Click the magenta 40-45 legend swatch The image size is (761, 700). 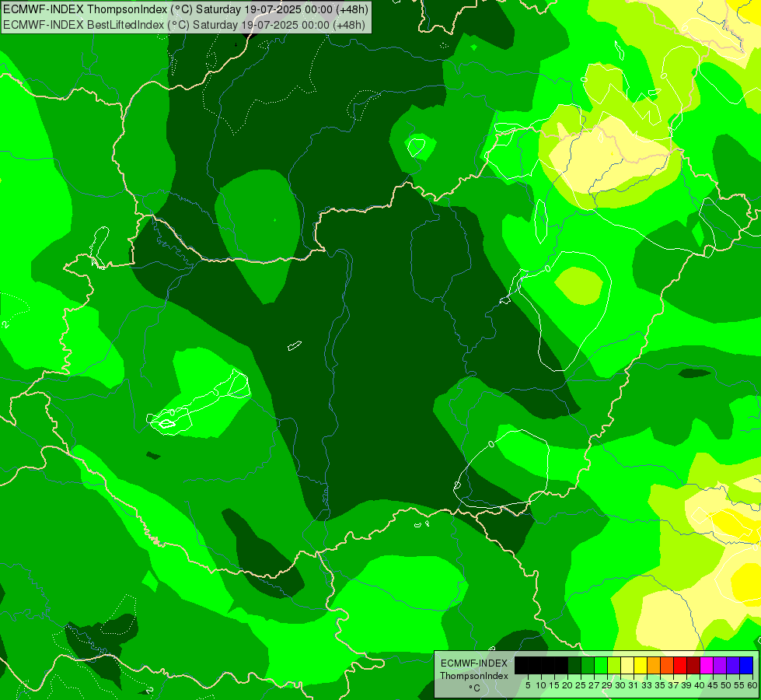[707, 665]
